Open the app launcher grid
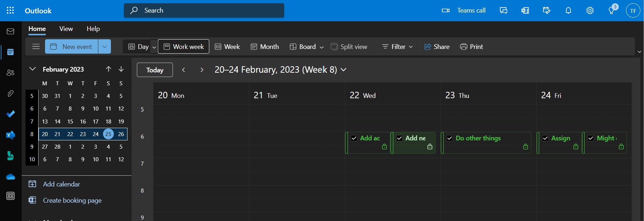Image resolution: width=644 pixels, height=221 pixels. (x=10, y=10)
